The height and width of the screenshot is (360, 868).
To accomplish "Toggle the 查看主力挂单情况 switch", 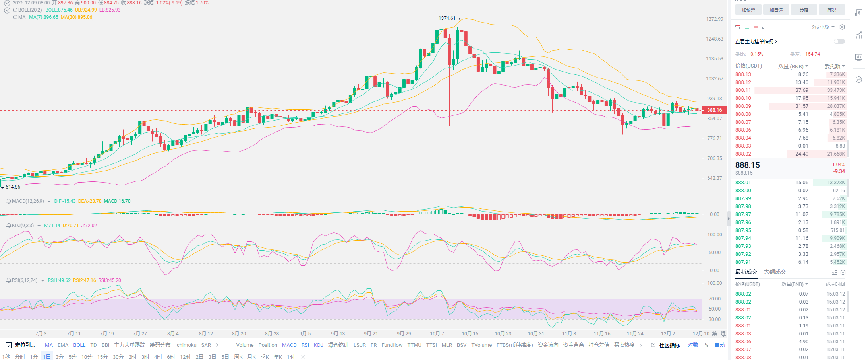I will tap(839, 41).
